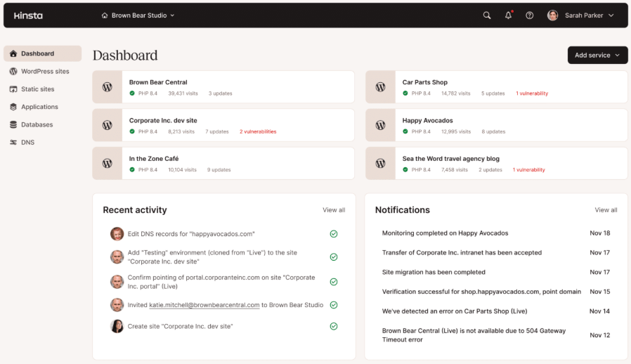Click the Static sites sidebar icon
The width and height of the screenshot is (631, 364).
tap(13, 89)
